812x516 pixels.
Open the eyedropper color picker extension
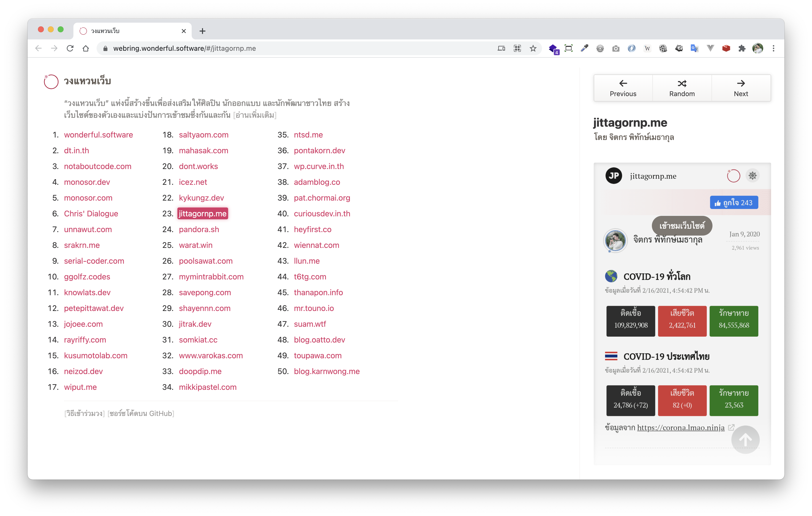(x=584, y=49)
